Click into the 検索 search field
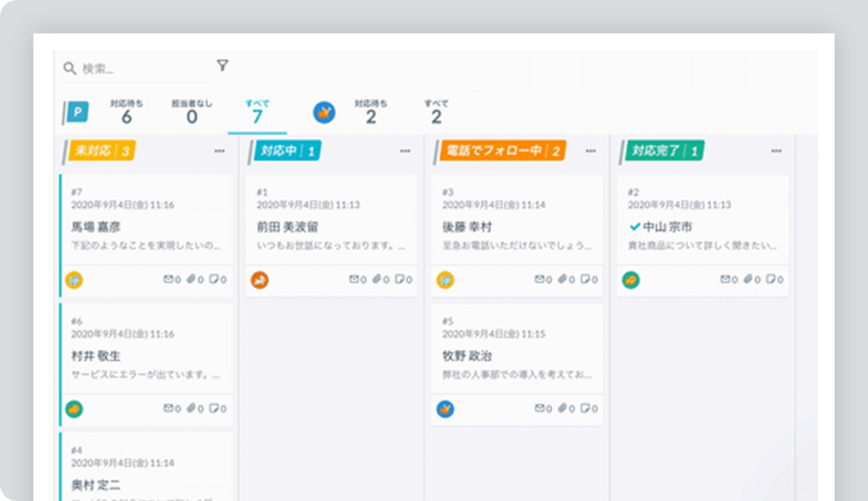The height and width of the screenshot is (501, 868). (x=140, y=68)
